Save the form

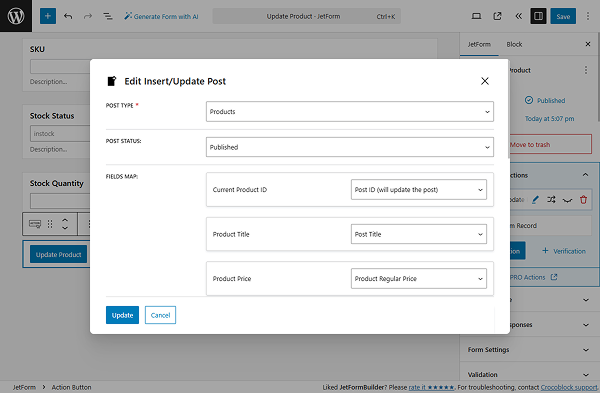pyautogui.click(x=563, y=16)
